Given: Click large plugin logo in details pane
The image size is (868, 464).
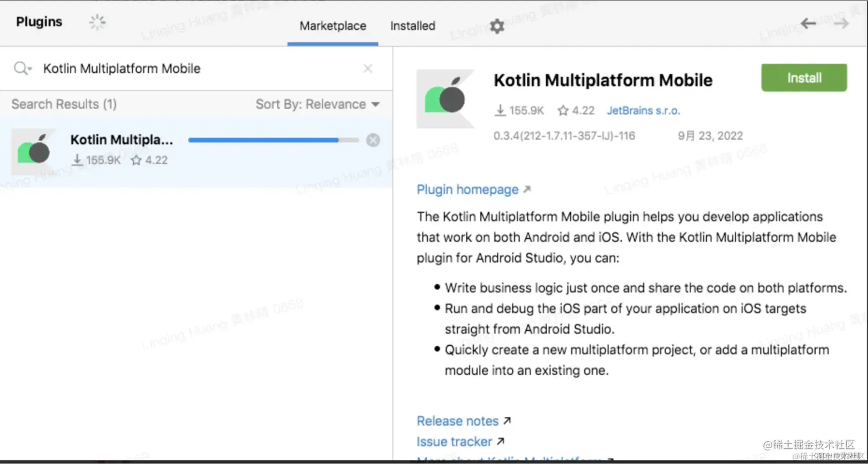Looking at the screenshot, I should coord(446,99).
